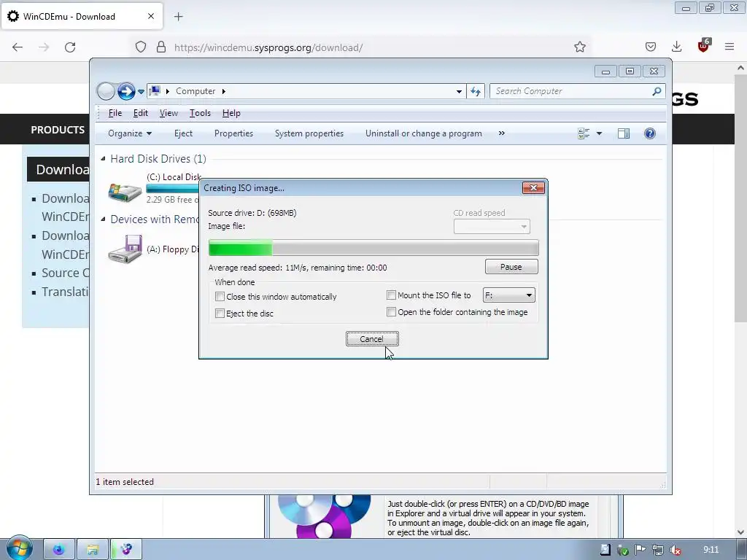Click the Explorer forward navigation button
The width and height of the screenshot is (747, 560).
[x=126, y=91]
